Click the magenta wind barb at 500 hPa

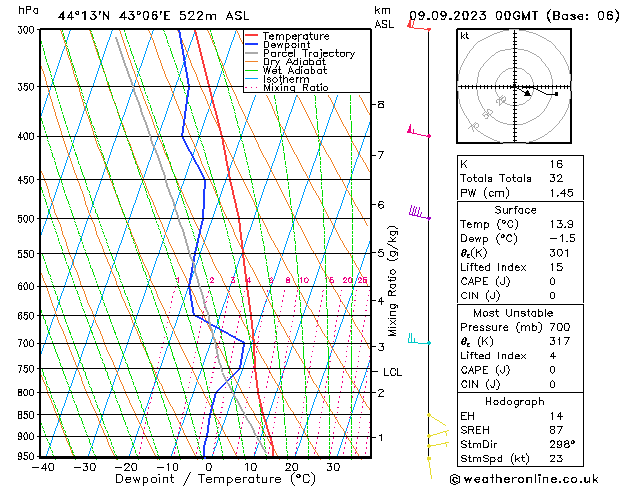click(418, 213)
